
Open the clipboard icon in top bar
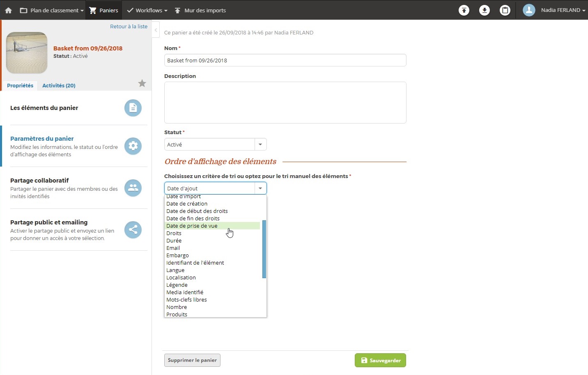[x=505, y=10]
